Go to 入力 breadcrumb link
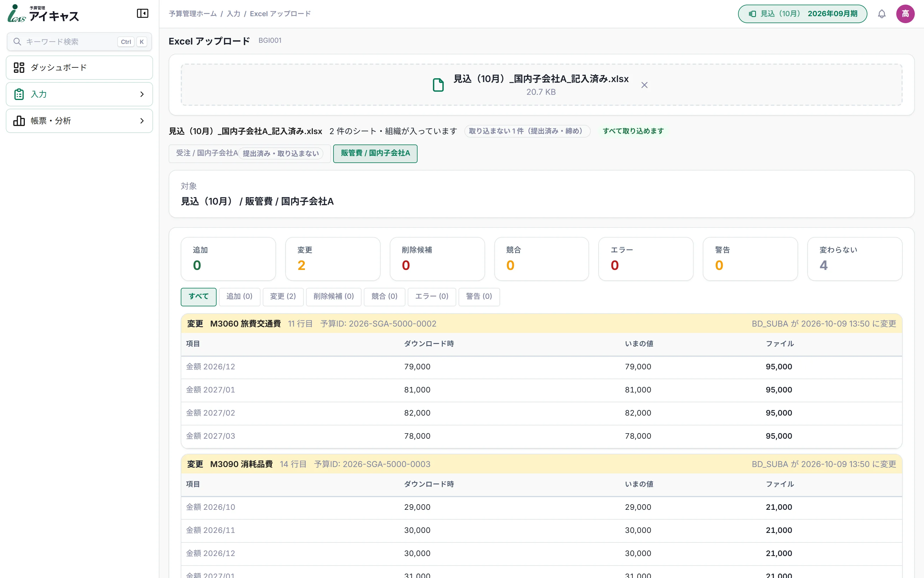 (x=233, y=14)
